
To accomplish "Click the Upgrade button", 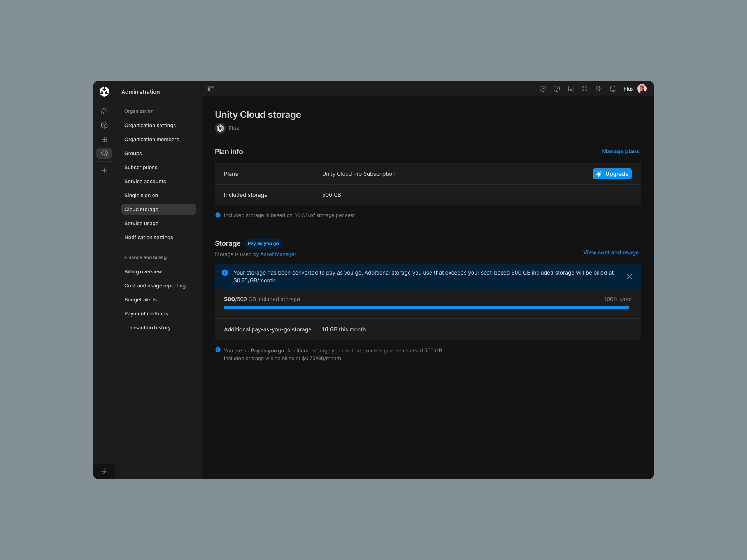I will point(612,174).
